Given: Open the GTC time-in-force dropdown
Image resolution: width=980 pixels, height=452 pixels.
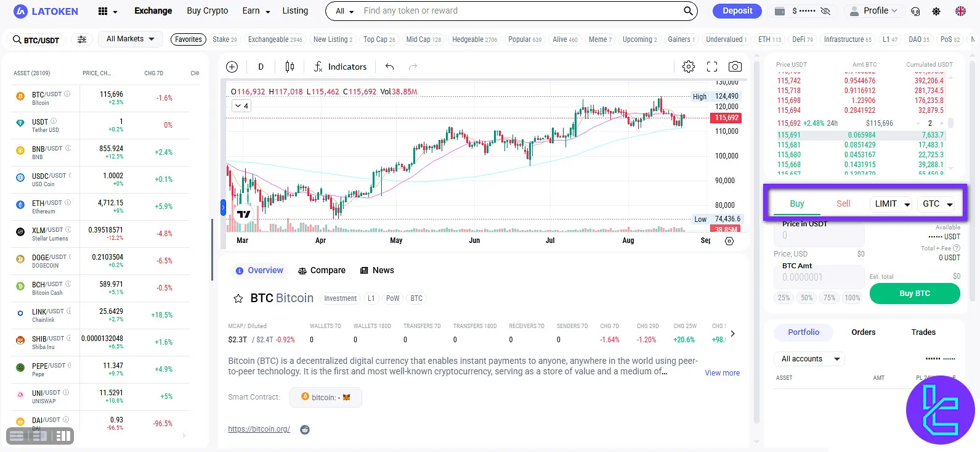Looking at the screenshot, I should tap(937, 204).
